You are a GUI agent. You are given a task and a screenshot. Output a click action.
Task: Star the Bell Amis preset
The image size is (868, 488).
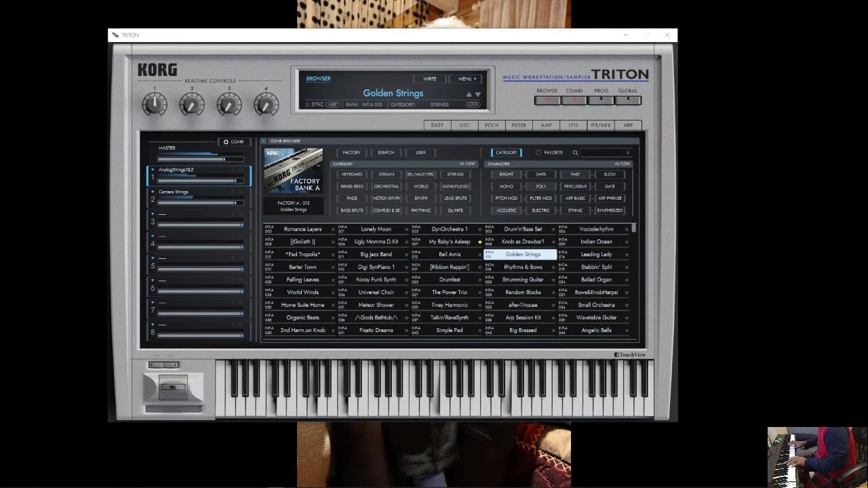coord(480,255)
